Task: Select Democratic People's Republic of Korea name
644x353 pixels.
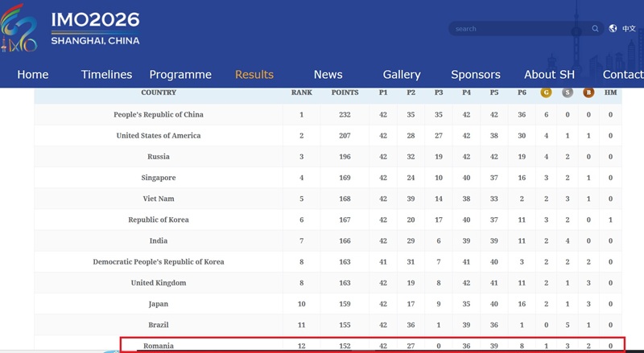Action: coord(159,262)
